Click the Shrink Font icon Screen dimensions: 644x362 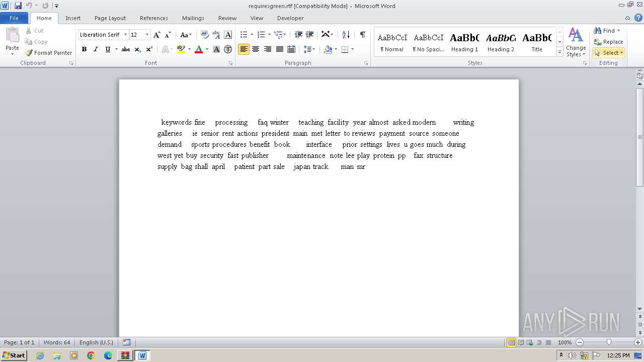[168, 35]
